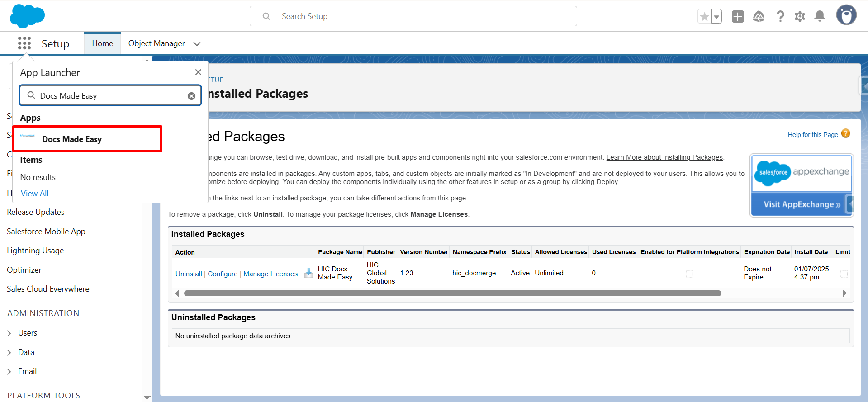Screen dimensions: 868x402
Task: Toggle Enabled for Platform Integrations checkbox
Action: click(x=689, y=274)
